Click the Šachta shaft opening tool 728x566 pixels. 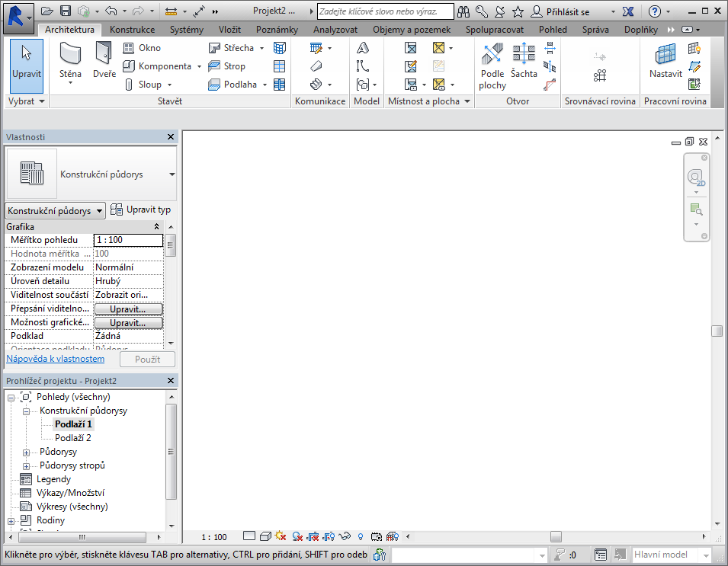pyautogui.click(x=524, y=60)
